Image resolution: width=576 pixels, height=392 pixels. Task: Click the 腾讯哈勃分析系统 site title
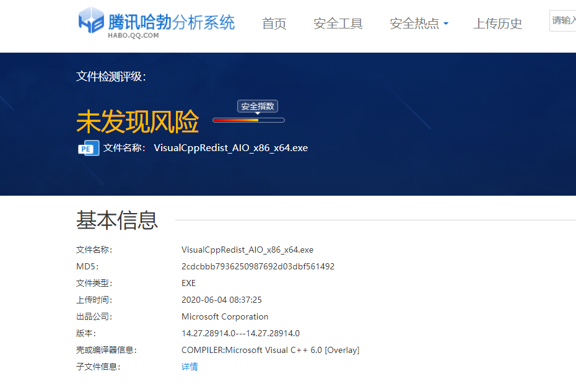click(172, 22)
